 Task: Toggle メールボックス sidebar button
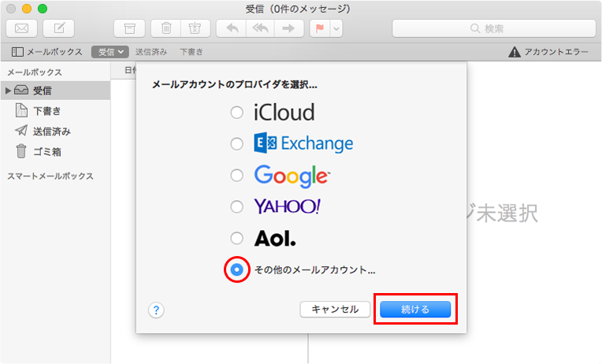click(46, 52)
